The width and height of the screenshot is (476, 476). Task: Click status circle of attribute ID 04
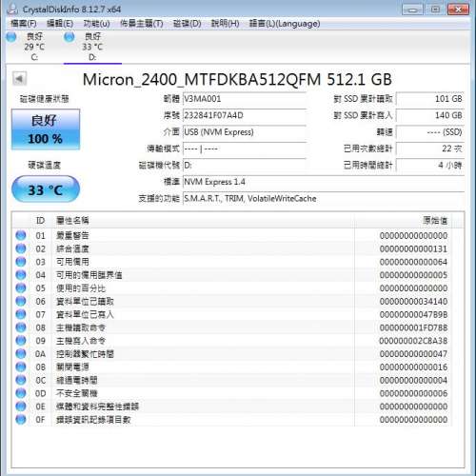pyautogui.click(x=21, y=275)
